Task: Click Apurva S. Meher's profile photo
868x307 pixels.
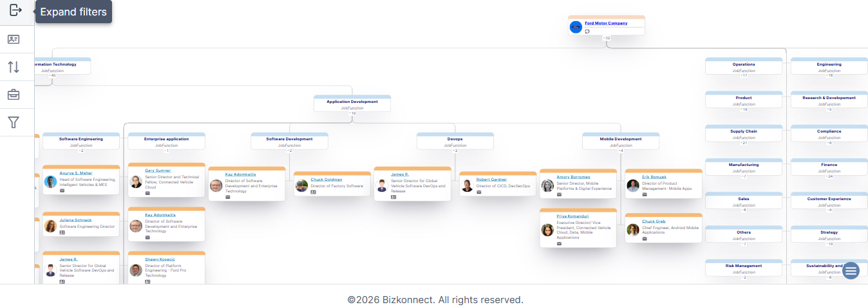Action: coord(51,182)
